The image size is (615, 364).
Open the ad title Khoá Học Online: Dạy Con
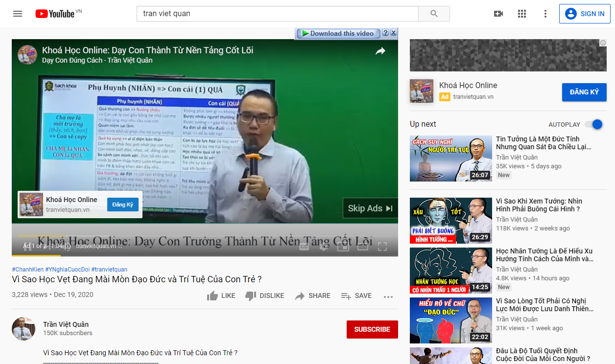click(147, 50)
